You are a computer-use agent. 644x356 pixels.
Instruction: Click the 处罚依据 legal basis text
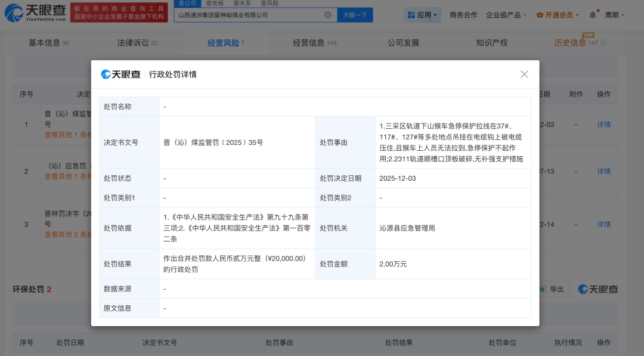237,228
